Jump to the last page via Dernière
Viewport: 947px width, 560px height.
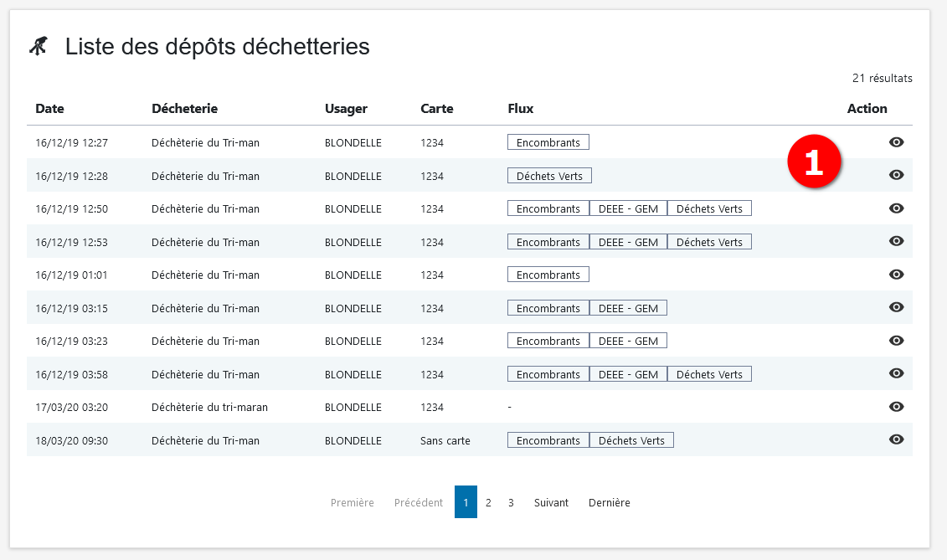pyautogui.click(x=609, y=502)
